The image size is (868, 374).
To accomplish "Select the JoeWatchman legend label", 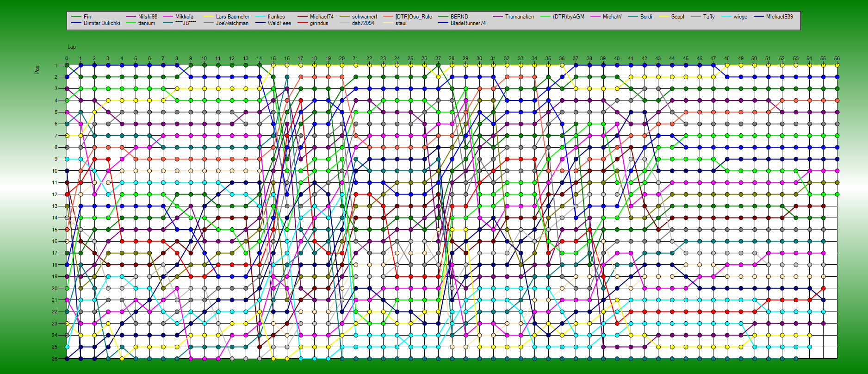I will pyautogui.click(x=232, y=23).
